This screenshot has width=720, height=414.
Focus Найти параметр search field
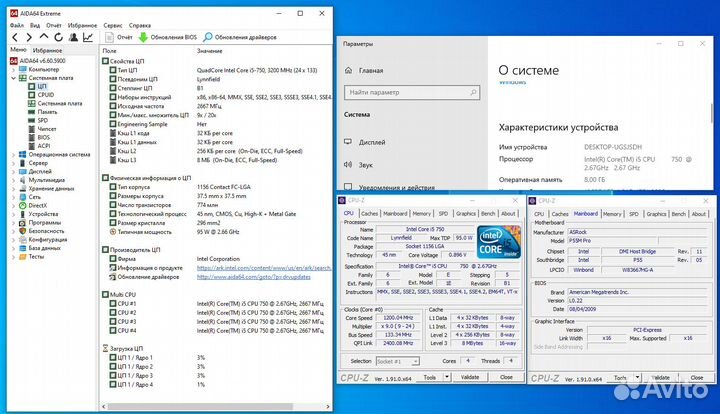412,92
